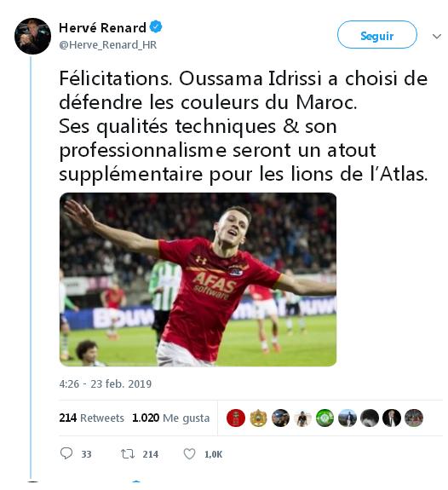Screen dimensions: 448x490
Task: Open the last liker avatar in row
Action: (414, 418)
